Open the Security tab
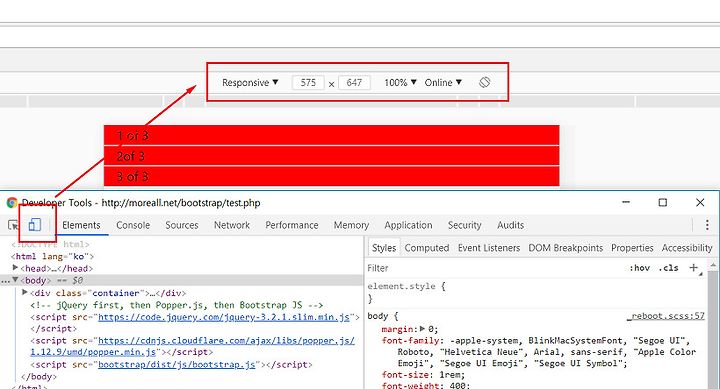 pyautogui.click(x=464, y=225)
